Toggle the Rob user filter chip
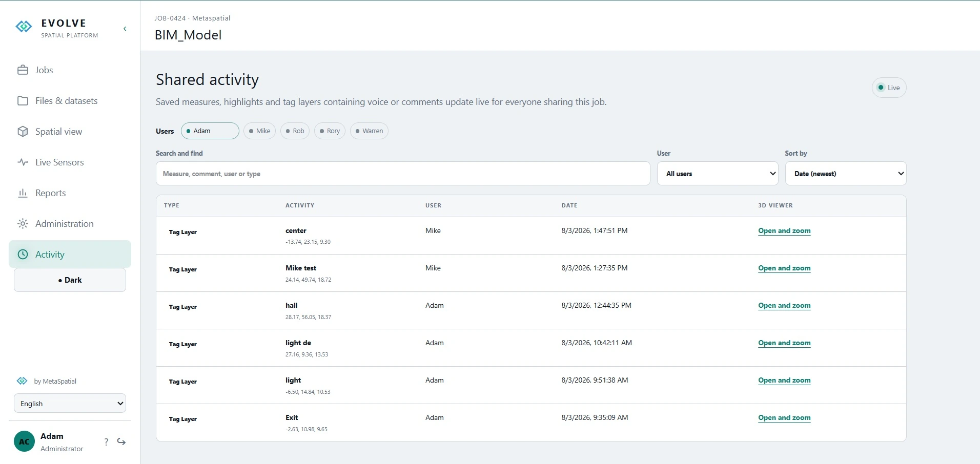Image resolution: width=980 pixels, height=464 pixels. click(295, 131)
